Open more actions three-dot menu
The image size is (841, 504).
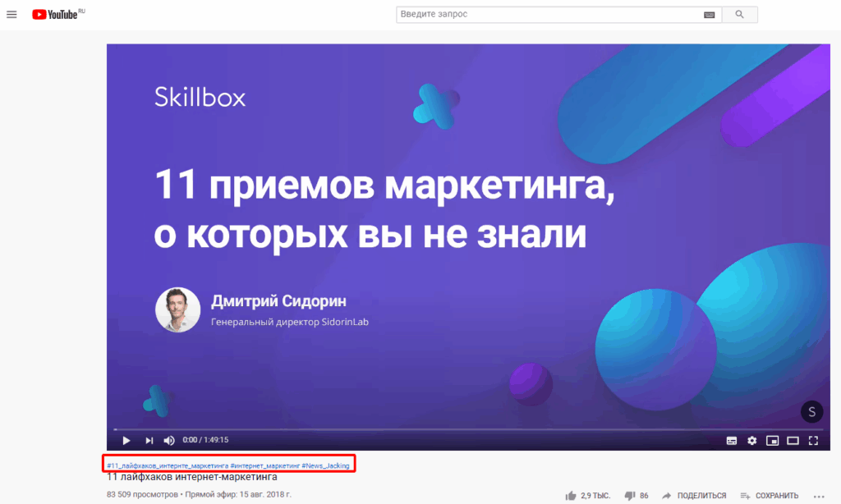coord(819,497)
